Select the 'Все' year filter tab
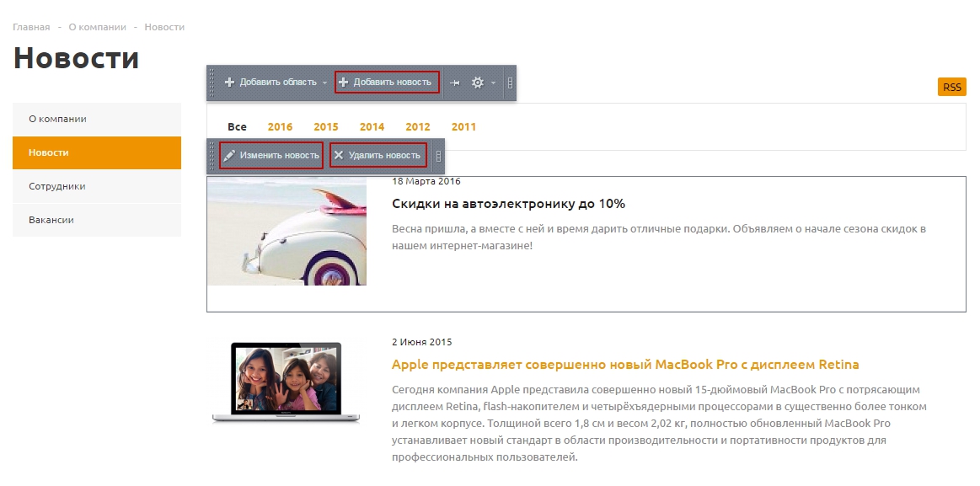The width and height of the screenshot is (980, 486). [x=237, y=127]
